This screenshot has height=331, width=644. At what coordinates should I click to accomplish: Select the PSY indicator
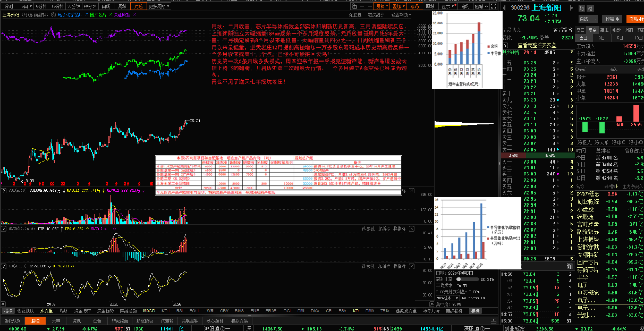click(342, 311)
